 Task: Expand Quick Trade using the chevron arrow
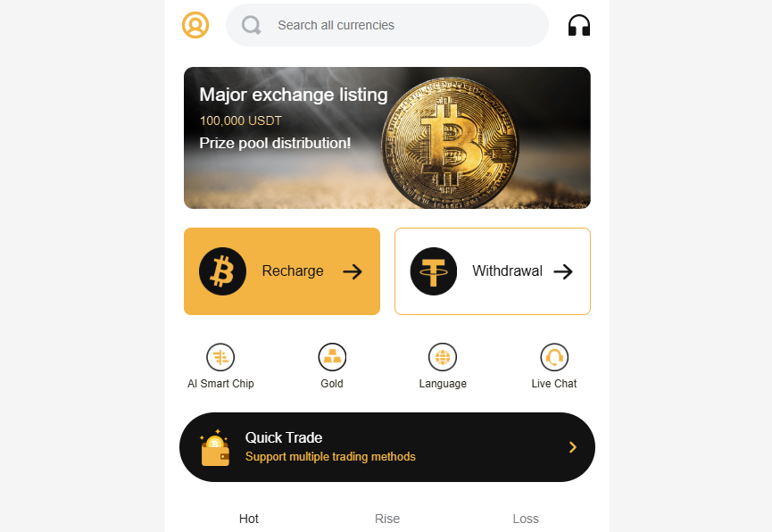573,447
